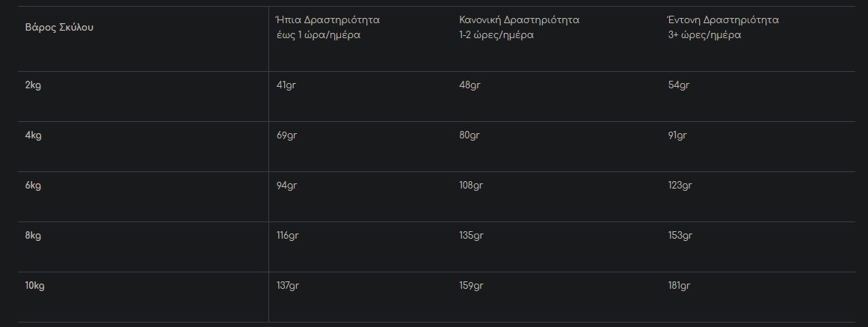Viewport: 868px width, 327px height.
Task: Click the 123gr value
Action: [680, 186]
